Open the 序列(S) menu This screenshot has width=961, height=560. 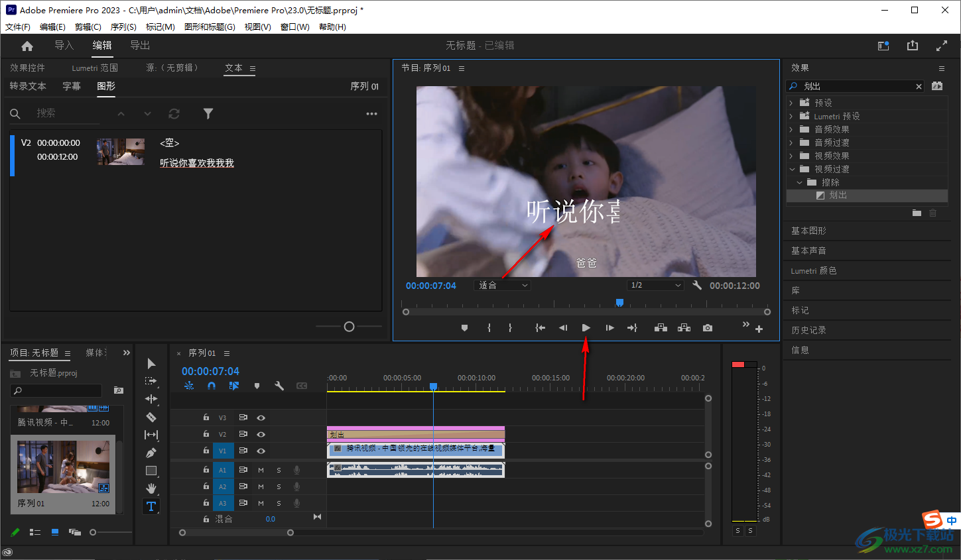tap(123, 27)
